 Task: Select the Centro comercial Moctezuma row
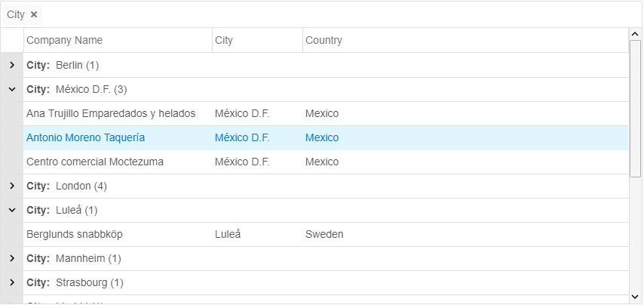pos(95,162)
